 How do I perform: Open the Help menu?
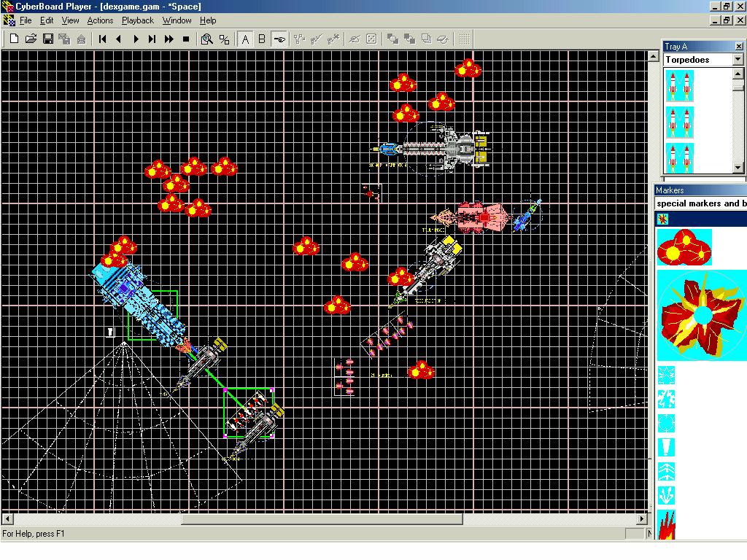(208, 20)
